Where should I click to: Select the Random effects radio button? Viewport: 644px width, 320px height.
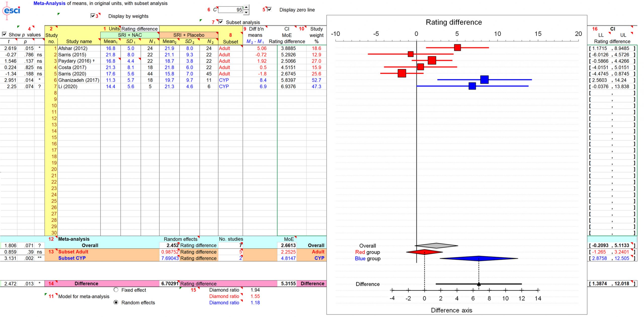click(x=116, y=302)
